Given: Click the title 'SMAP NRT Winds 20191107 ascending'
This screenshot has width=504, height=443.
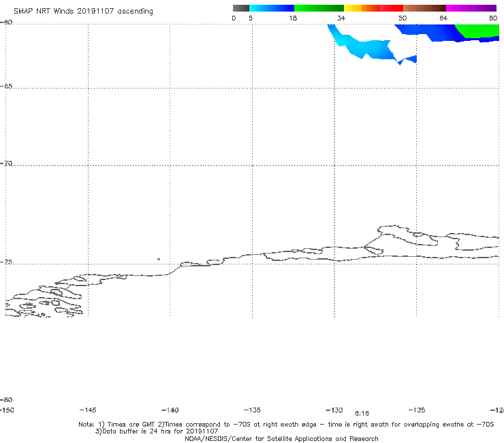Looking at the screenshot, I should (83, 12).
